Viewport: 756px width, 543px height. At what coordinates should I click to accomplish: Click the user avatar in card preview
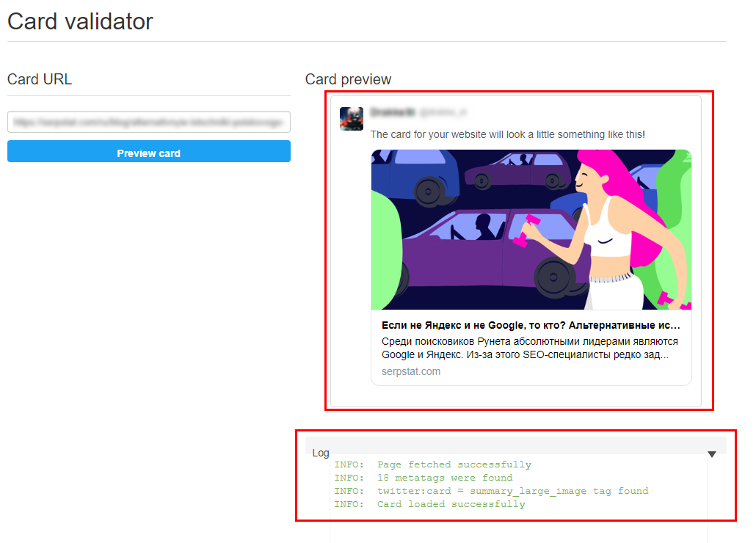[x=352, y=119]
